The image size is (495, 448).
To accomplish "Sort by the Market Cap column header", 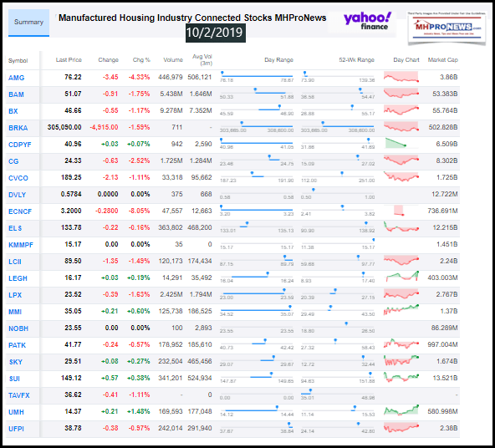I will click(443, 59).
